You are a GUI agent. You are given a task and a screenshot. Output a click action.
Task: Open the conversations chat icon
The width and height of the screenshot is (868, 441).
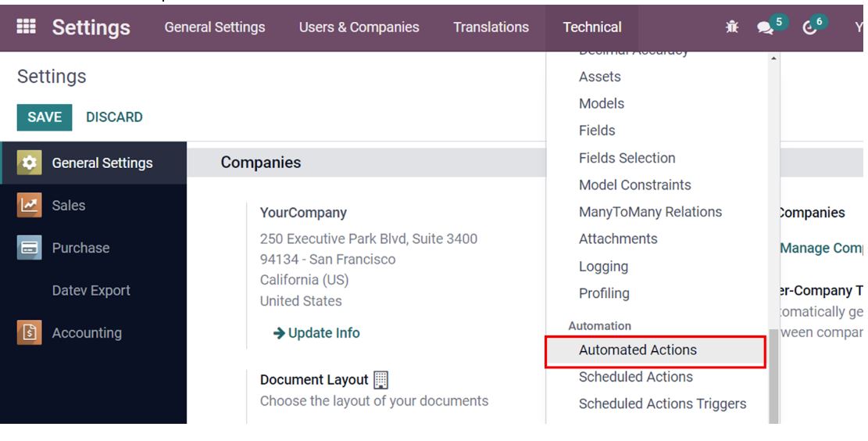tap(765, 27)
